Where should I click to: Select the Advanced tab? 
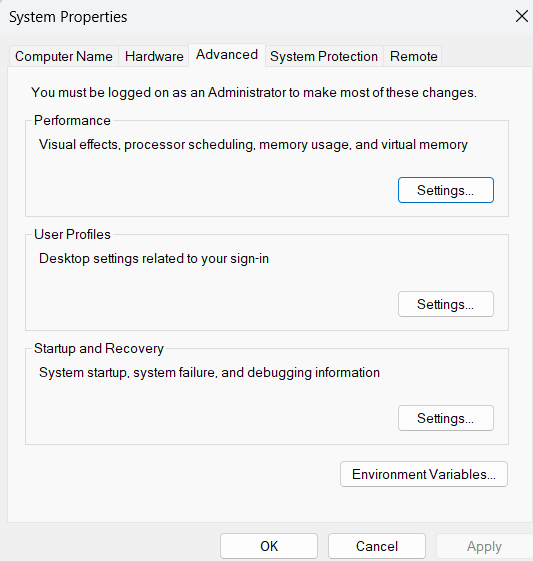pos(227,55)
